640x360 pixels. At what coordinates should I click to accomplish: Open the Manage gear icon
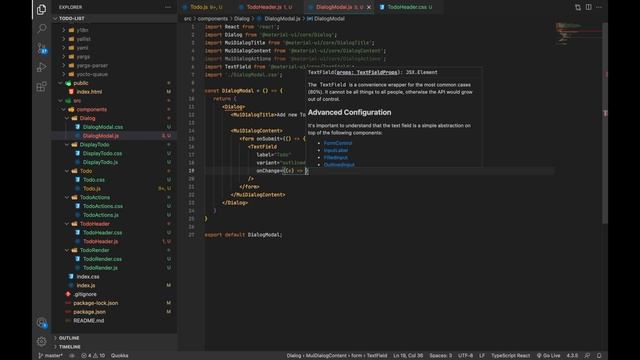pos(41,341)
